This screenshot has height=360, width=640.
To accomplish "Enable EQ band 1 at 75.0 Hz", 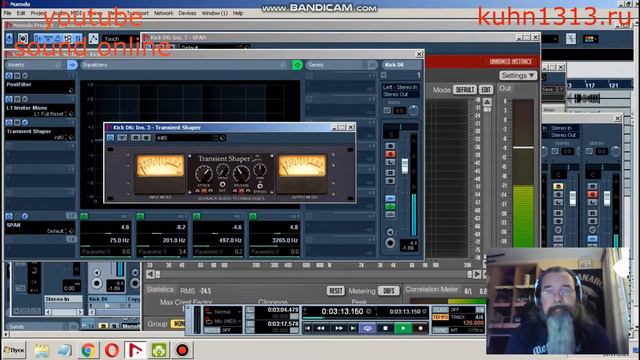I will pyautogui.click(x=84, y=216).
